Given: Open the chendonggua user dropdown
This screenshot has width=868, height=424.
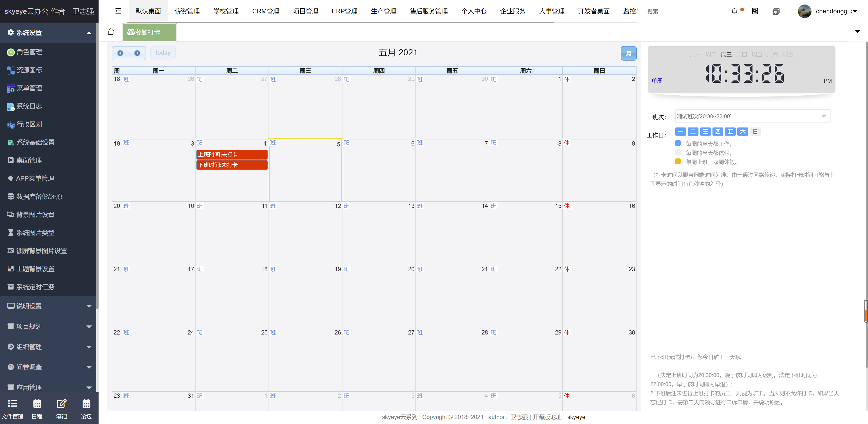Looking at the screenshot, I should click(836, 11).
